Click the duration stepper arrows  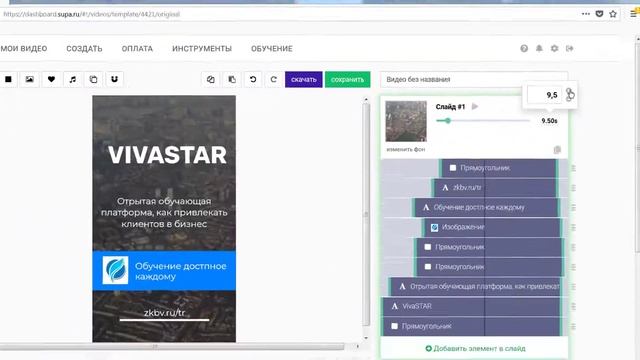tap(569, 95)
